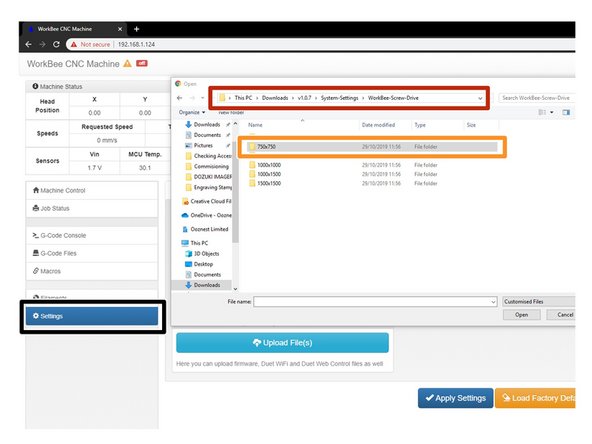Change the view layout icon
Image resolution: width=592 pixels, height=444 pixels.
pos(542,112)
